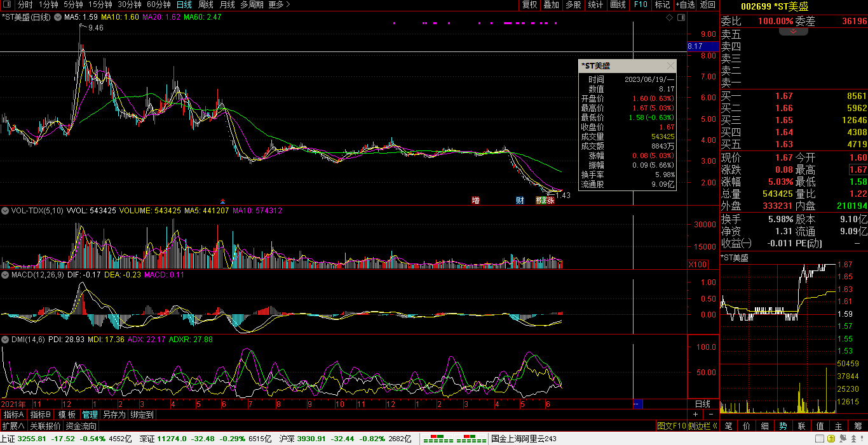The width and height of the screenshot is (868, 445).
Task: Click the 绑定到 bind tab
Action: tap(142, 415)
